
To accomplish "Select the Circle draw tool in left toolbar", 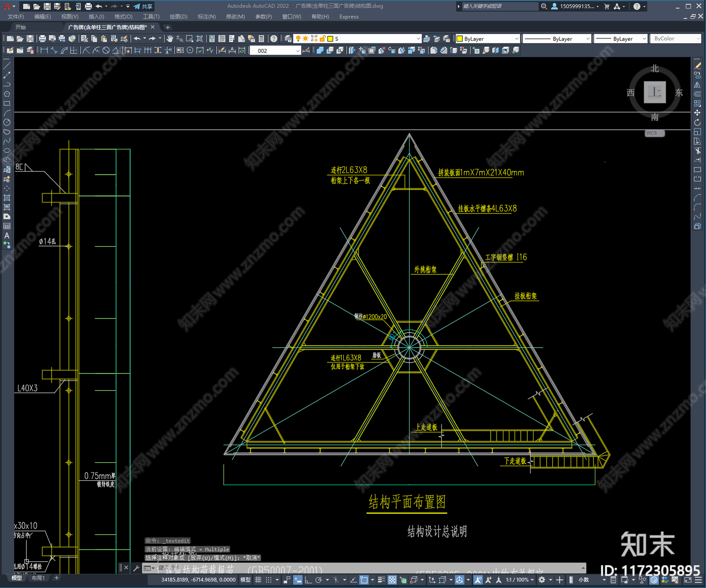I will tap(7, 122).
